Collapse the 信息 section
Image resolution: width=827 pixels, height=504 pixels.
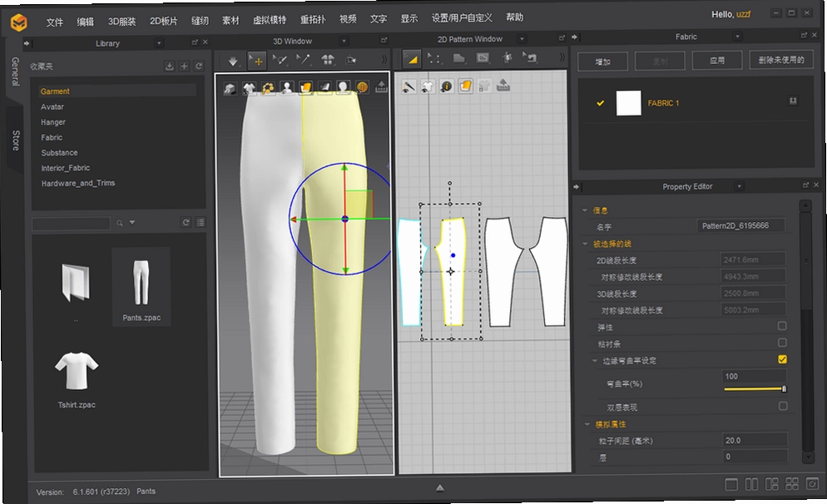pyautogui.click(x=585, y=210)
